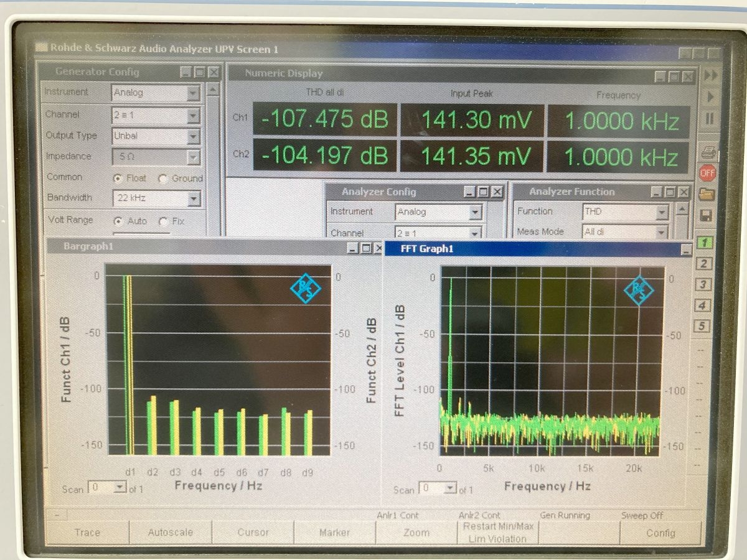Click the Sweep Off status text
The image size is (747, 560).
(x=642, y=516)
